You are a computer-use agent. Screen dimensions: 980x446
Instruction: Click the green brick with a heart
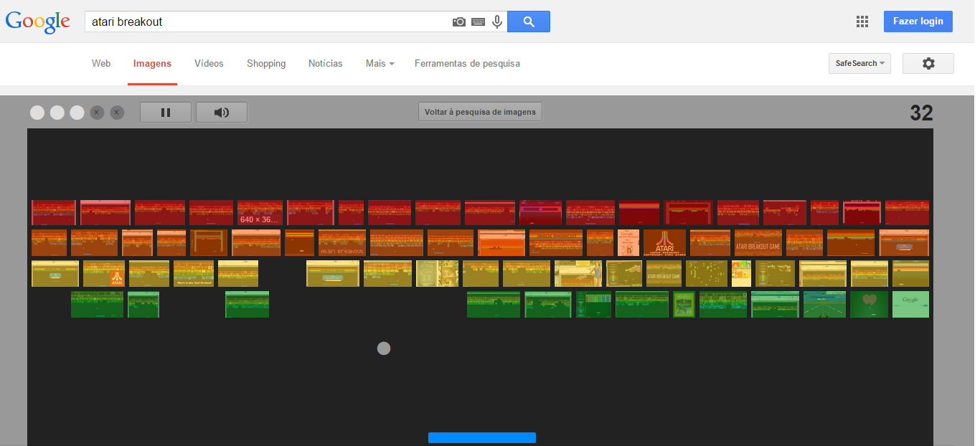[x=869, y=304]
